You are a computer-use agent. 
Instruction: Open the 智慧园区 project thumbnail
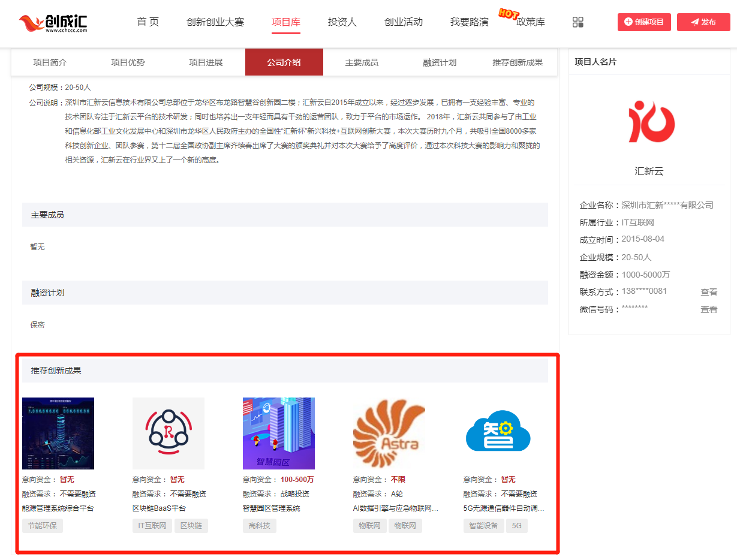coord(279,433)
